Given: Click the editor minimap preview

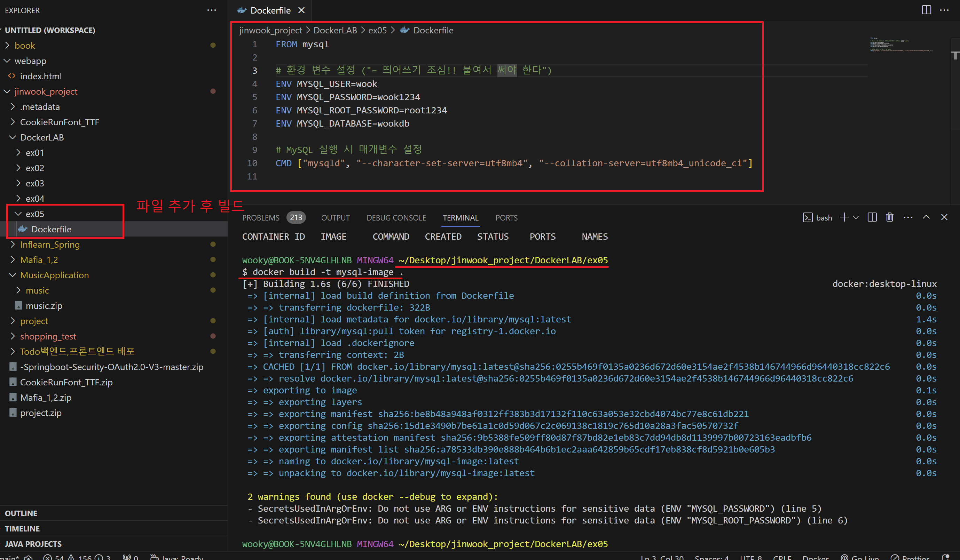Looking at the screenshot, I should click(x=901, y=45).
